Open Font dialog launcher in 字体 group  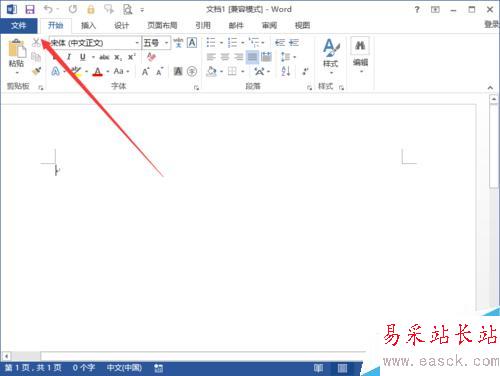point(197,88)
